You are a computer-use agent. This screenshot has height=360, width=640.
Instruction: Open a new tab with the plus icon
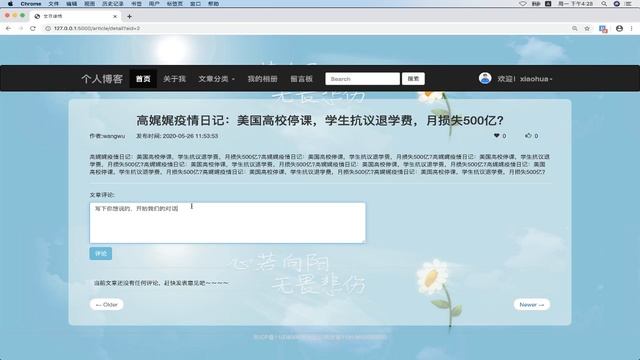(129, 16)
